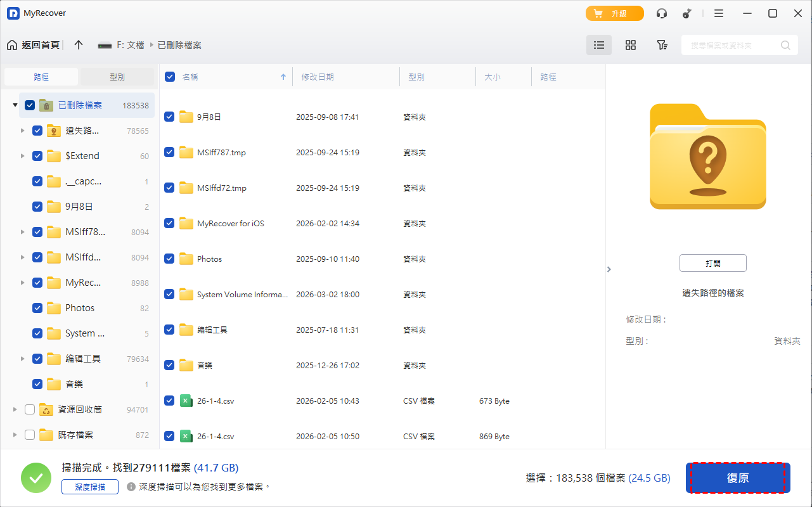Image resolution: width=812 pixels, height=507 pixels.
Task: Check the 資源回收筒 checkbox in tree
Action: pyautogui.click(x=30, y=409)
